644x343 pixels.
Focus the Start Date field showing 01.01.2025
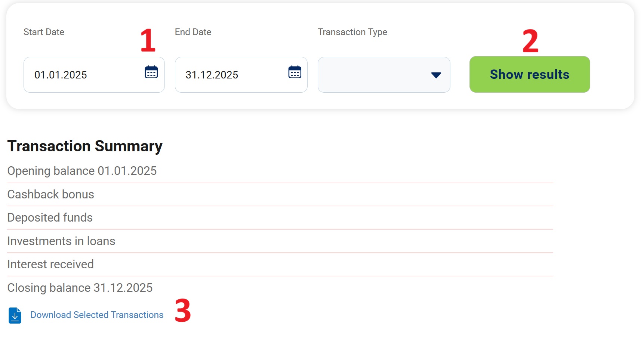pyautogui.click(x=82, y=75)
